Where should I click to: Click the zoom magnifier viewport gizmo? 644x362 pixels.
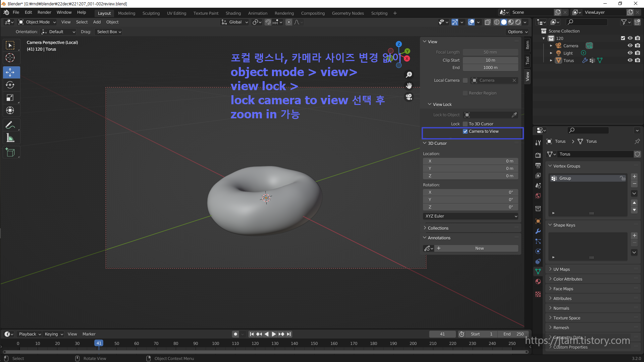[409, 74]
